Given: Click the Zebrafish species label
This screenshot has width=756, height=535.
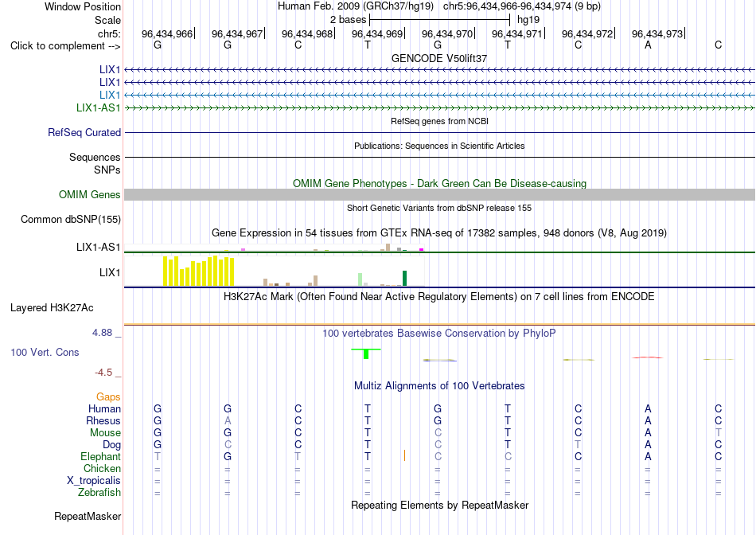Looking at the screenshot, I should click(99, 493).
